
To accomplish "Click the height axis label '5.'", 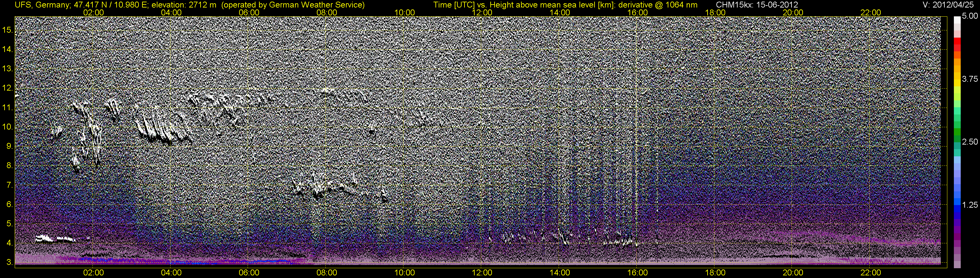I will tap(9, 223).
